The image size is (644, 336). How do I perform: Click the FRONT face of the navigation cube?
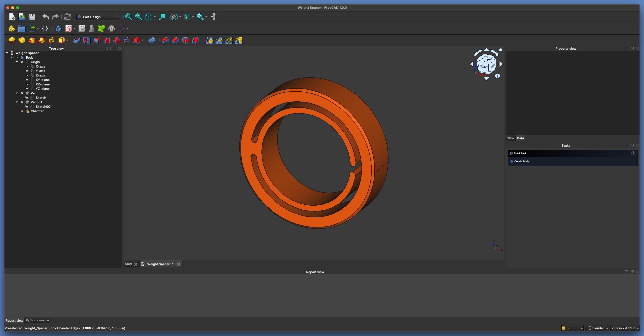pyautogui.click(x=482, y=67)
